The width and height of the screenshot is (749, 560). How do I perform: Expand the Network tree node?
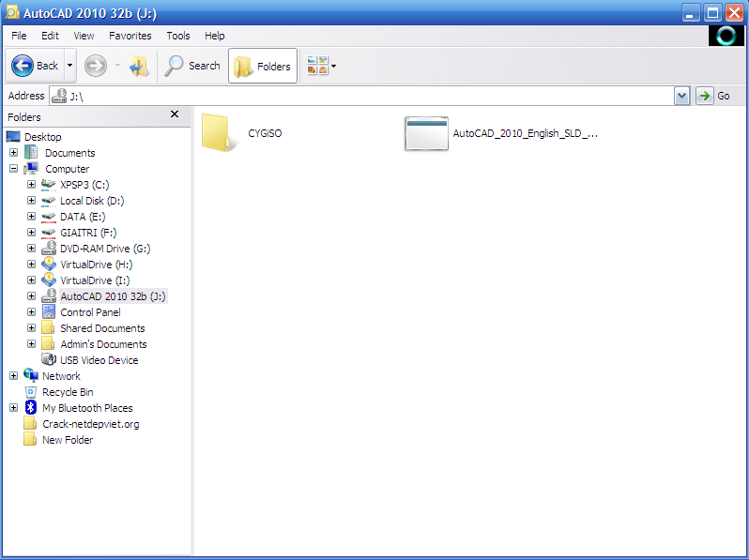[x=13, y=376]
